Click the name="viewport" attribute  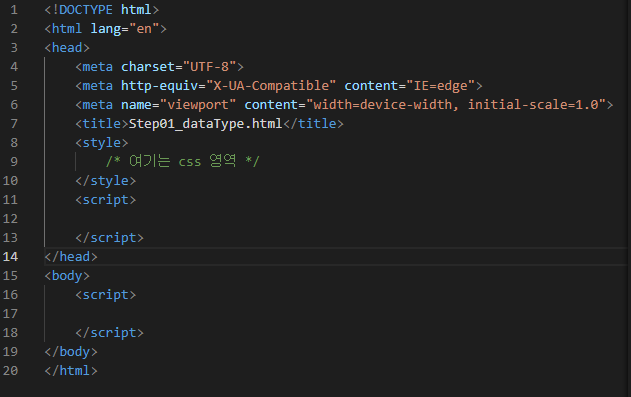[179, 105]
